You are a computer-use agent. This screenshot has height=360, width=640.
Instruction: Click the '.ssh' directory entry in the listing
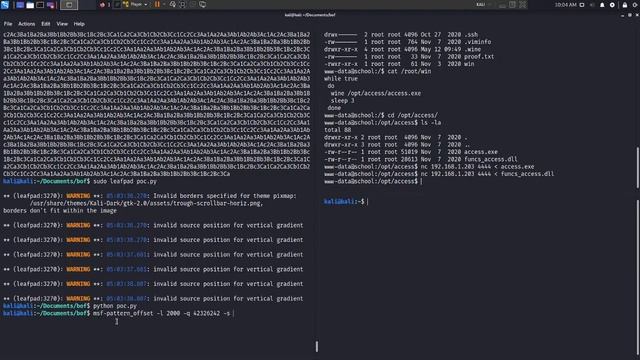point(471,35)
